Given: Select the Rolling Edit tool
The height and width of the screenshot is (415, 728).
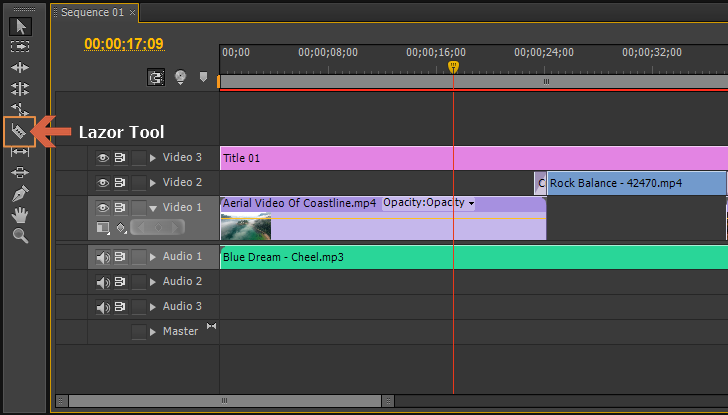Looking at the screenshot, I should coord(20,88).
